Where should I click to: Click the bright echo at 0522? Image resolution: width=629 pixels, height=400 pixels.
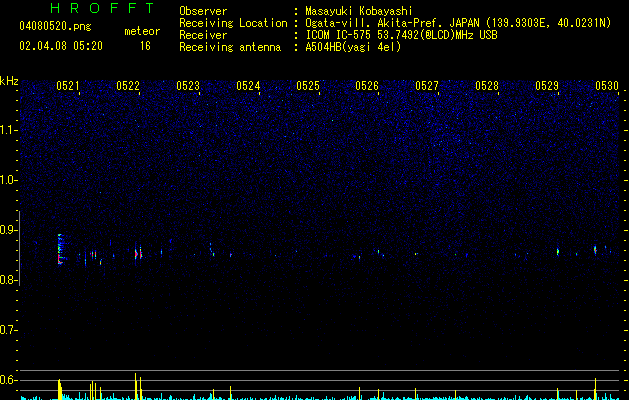(x=138, y=254)
